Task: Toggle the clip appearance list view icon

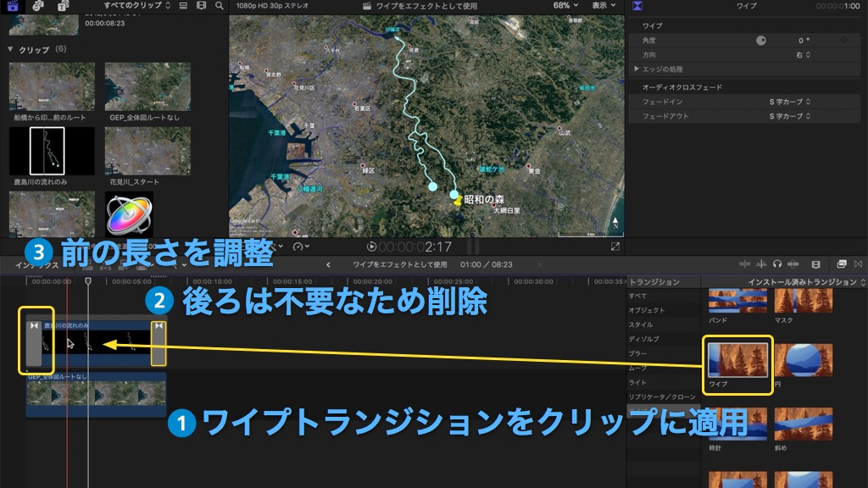Action: click(x=183, y=6)
